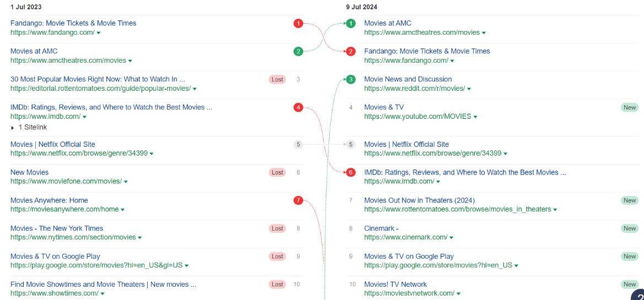Open the 30 Most Popular Movies Right Now link

[98, 79]
